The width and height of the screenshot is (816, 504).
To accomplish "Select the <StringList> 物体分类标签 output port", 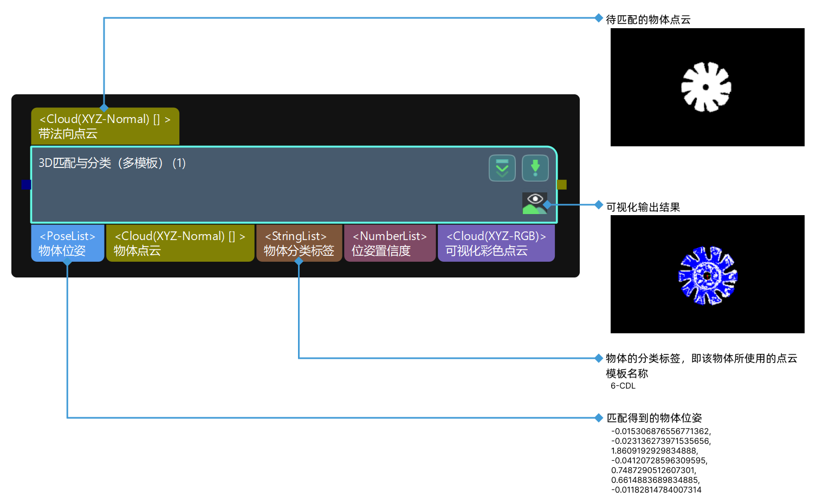I will point(299,243).
